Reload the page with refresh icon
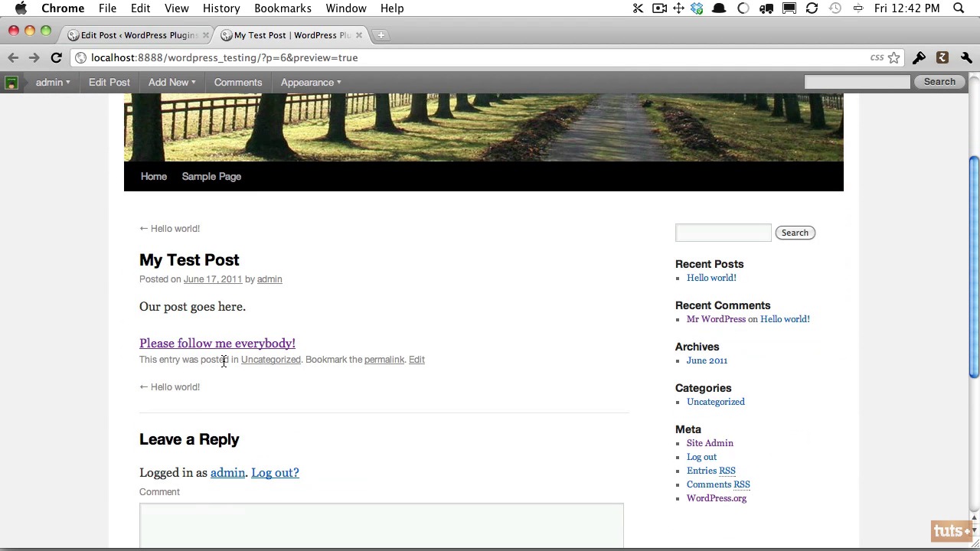Image resolution: width=980 pixels, height=551 pixels. pos(56,57)
